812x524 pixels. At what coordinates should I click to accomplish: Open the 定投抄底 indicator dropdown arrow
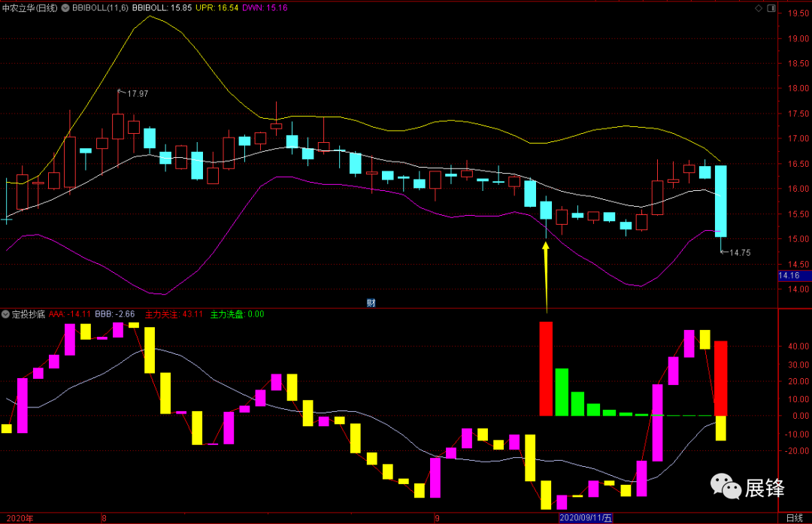click(x=5, y=314)
